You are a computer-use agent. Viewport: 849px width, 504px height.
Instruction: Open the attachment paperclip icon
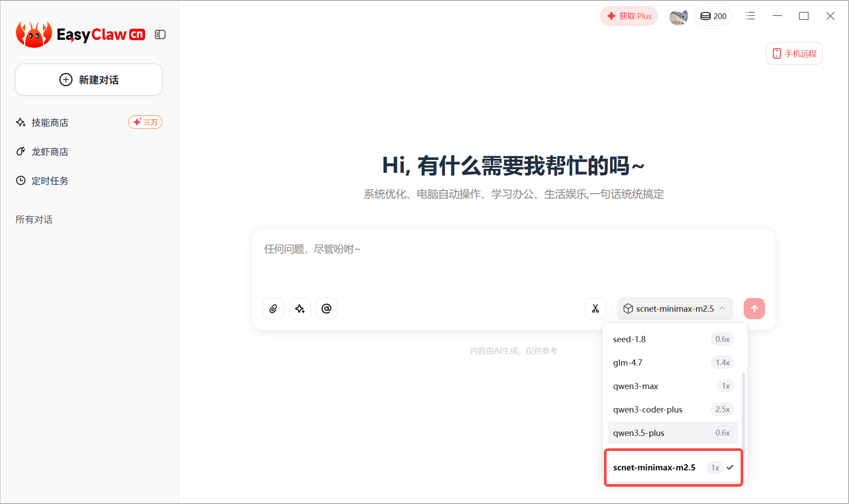273,308
